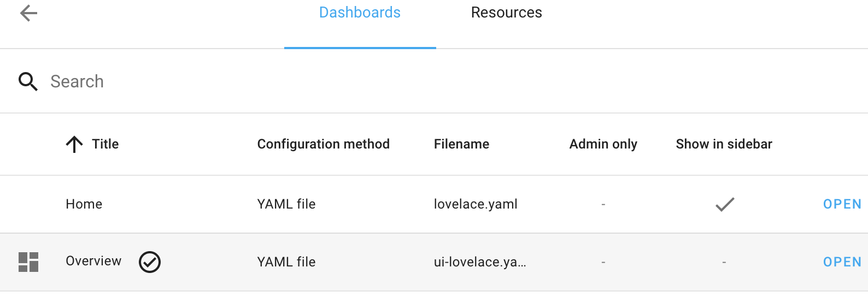Click the default checkmark badge beside Overview
The width and height of the screenshot is (868, 297).
[x=149, y=262]
